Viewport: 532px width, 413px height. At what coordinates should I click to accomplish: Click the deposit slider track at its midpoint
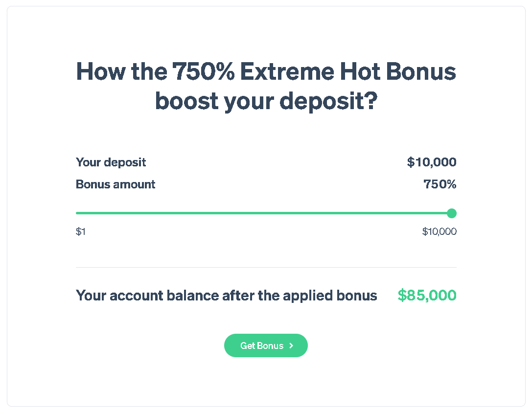[x=264, y=213]
